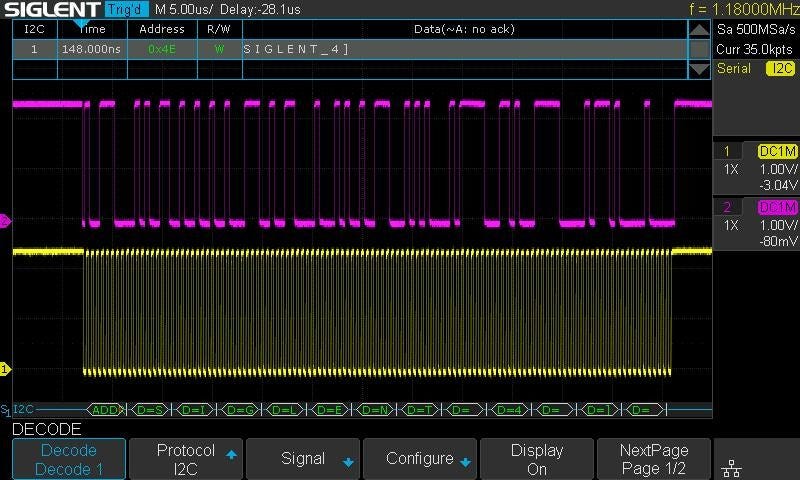Click the ADD decode packet on the bus

pyautogui.click(x=106, y=409)
